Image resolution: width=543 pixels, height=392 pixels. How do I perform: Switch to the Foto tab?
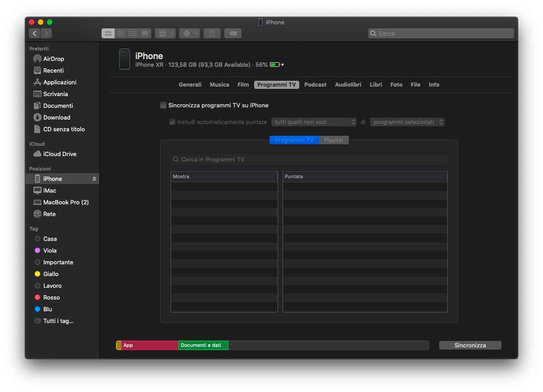tap(396, 84)
